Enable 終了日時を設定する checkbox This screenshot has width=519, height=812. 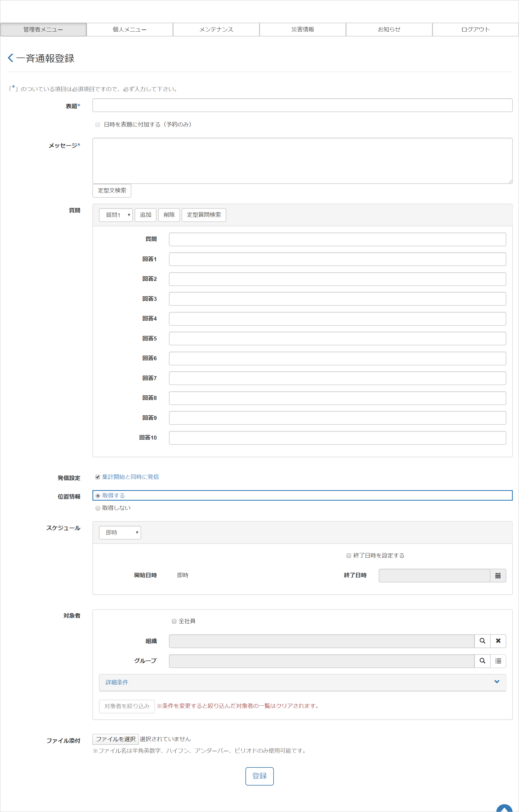(x=349, y=556)
